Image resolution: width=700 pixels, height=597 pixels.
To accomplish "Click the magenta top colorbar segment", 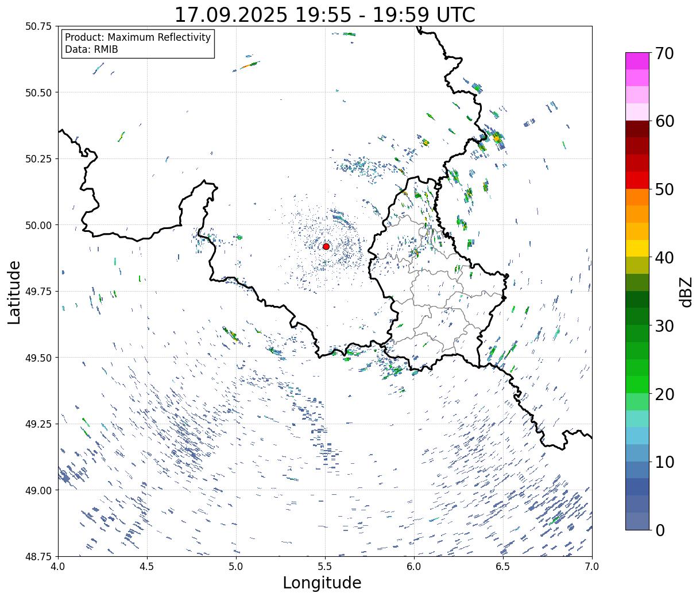I will pyautogui.click(x=637, y=61).
